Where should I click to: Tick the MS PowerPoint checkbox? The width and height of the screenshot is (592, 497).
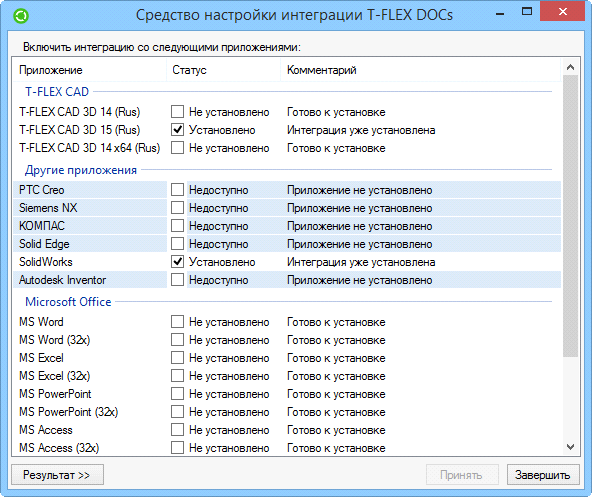click(177, 394)
